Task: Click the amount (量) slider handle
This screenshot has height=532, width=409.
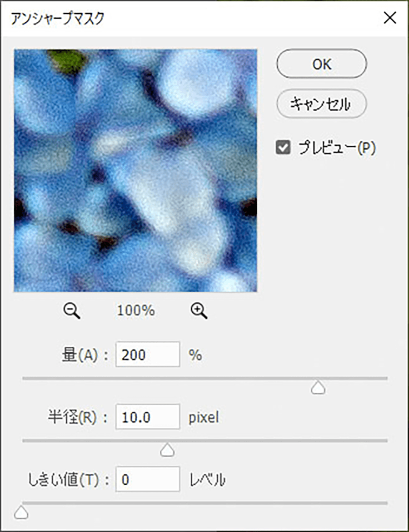Action: click(318, 388)
